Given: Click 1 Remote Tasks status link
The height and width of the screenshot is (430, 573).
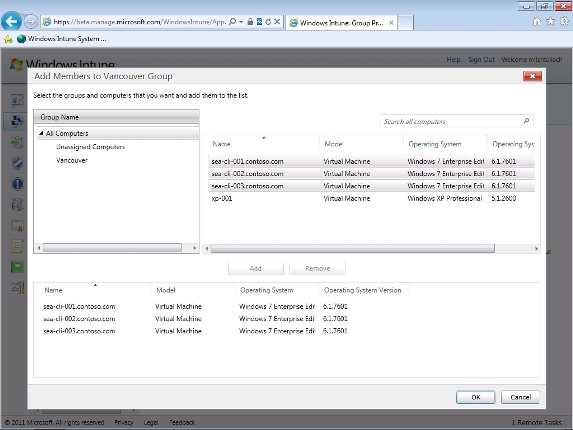Looking at the screenshot, I should (537, 422).
